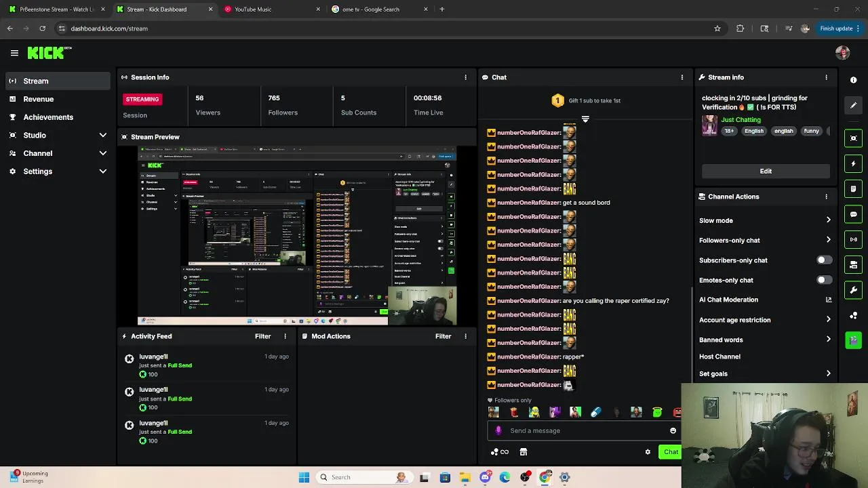The image size is (868, 488).
Task: Click the pause-scroll icon atop chat
Action: 585,119
